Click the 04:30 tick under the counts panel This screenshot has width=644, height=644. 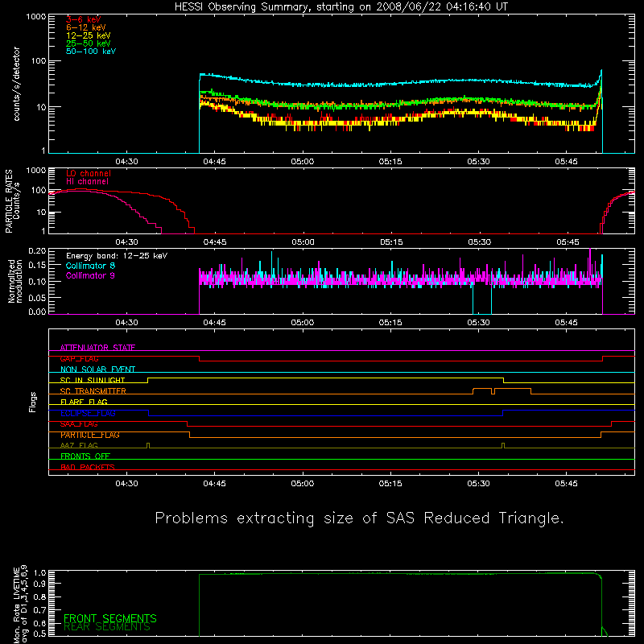pyautogui.click(x=126, y=162)
